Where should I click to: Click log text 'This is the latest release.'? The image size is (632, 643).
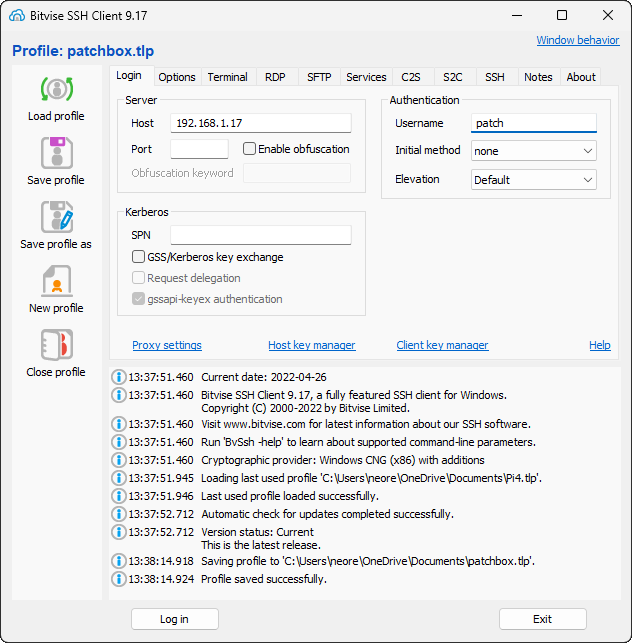coord(261,545)
